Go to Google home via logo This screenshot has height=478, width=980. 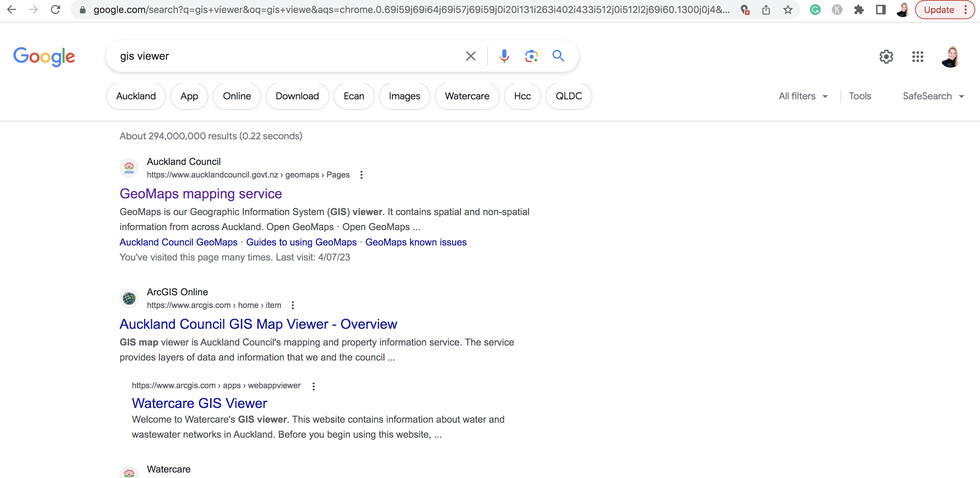pos(44,57)
